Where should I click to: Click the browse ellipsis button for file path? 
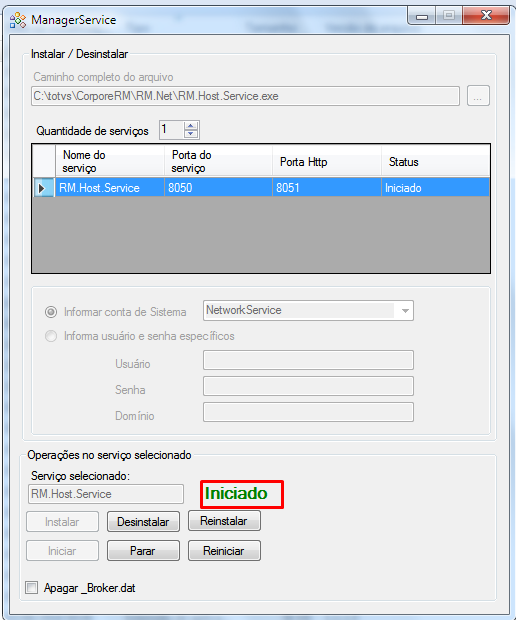(478, 96)
